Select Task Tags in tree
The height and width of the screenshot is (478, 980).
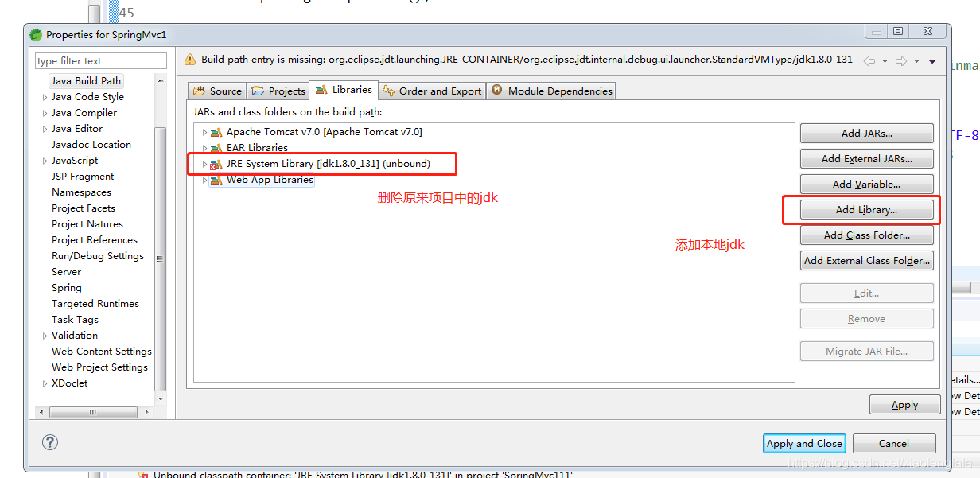coord(76,320)
